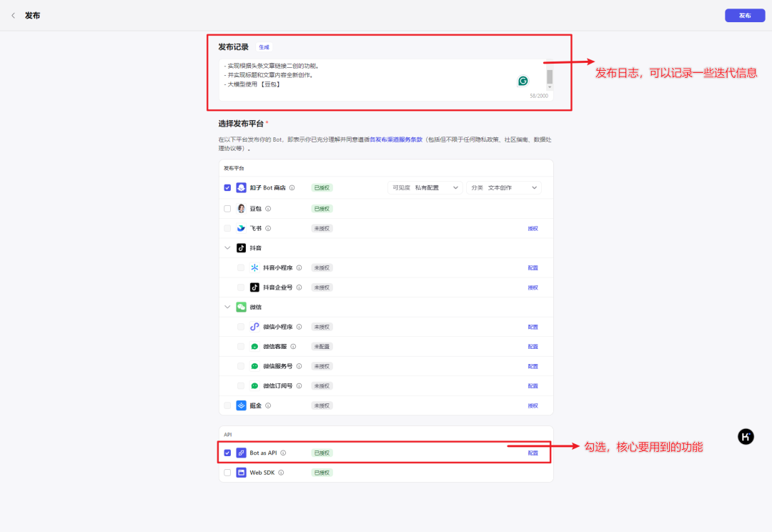Click 授权 link in 掘金 row
This screenshot has height=532, width=772.
pyautogui.click(x=533, y=406)
